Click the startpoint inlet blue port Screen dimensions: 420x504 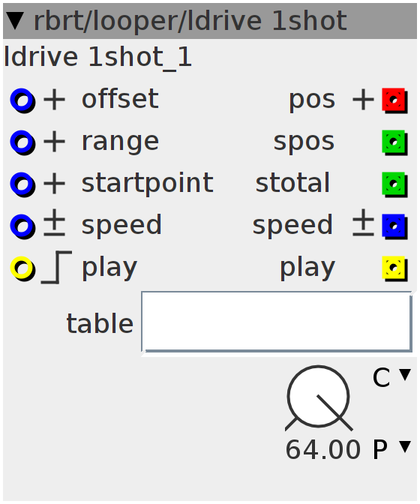point(22,184)
